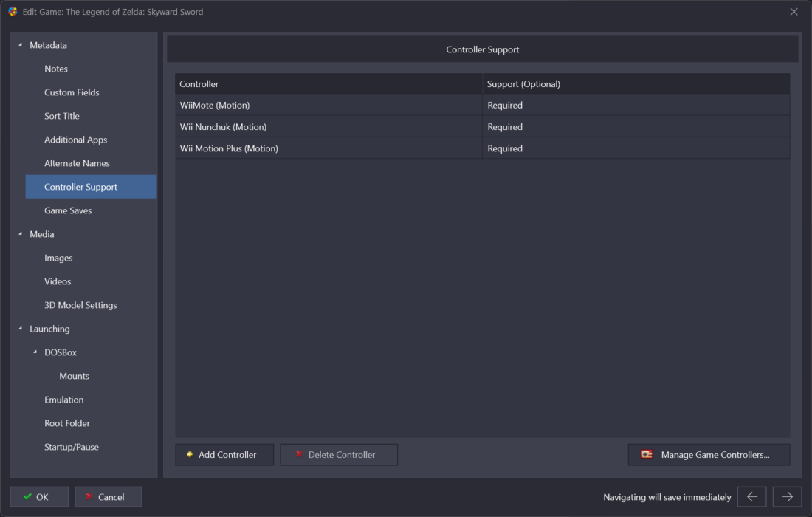Image resolution: width=812 pixels, height=517 pixels.
Task: Click Cancel to discard edits
Action: 108,497
